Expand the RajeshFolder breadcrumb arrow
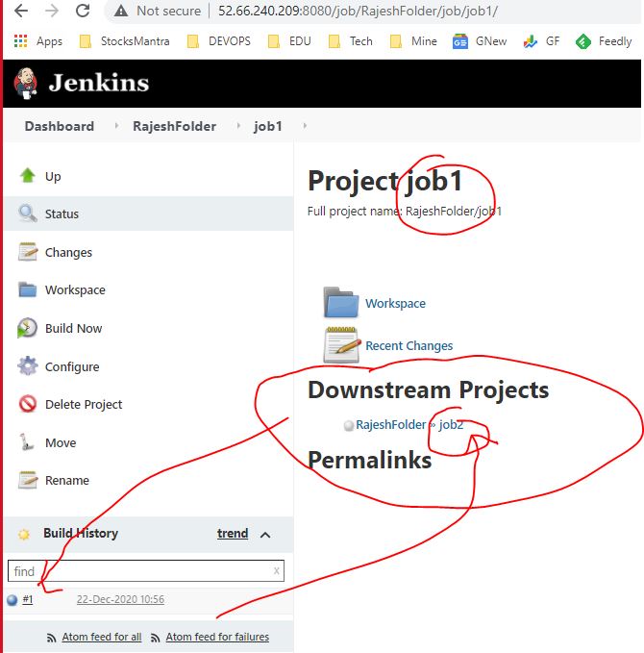 coord(236,126)
